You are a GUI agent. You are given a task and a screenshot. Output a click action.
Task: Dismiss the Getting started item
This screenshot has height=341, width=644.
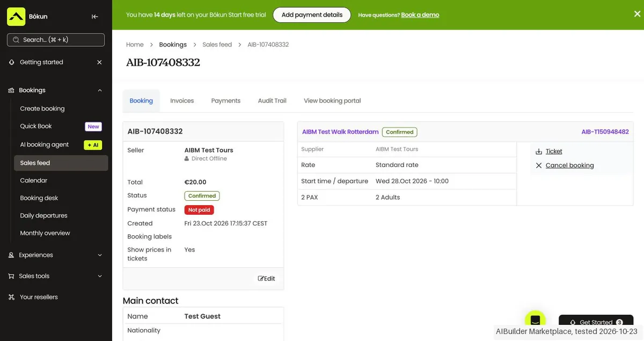pyautogui.click(x=99, y=62)
